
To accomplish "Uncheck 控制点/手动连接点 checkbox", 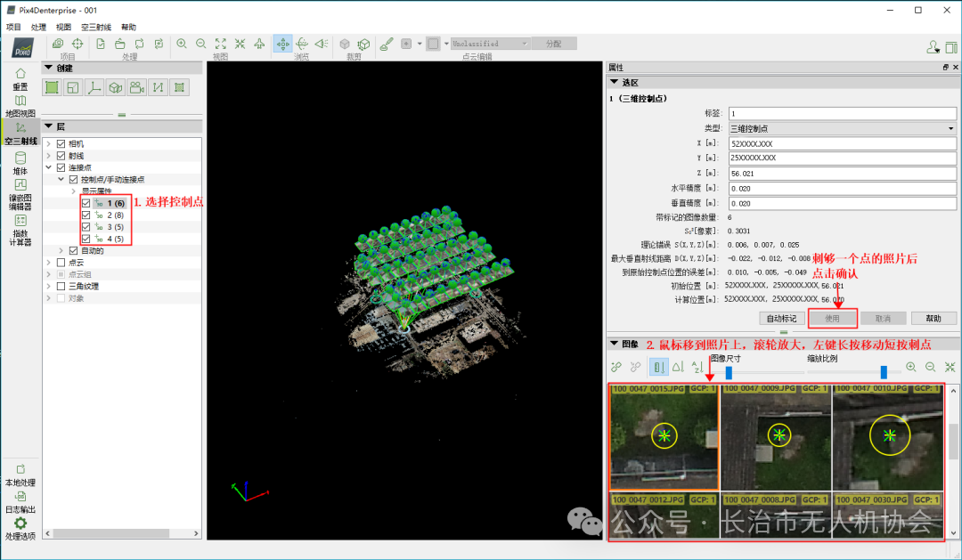I will pyautogui.click(x=74, y=179).
